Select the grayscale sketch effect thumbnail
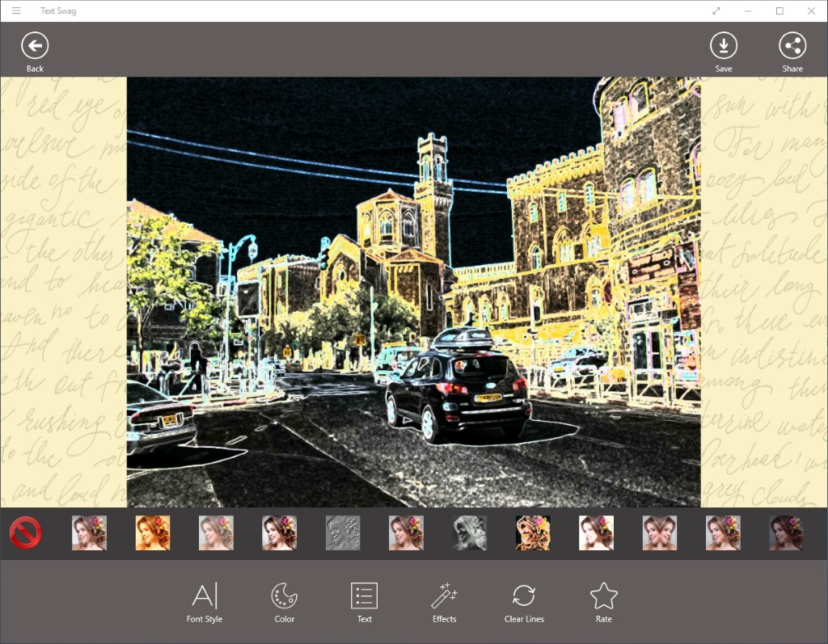The image size is (828, 644). click(470, 533)
